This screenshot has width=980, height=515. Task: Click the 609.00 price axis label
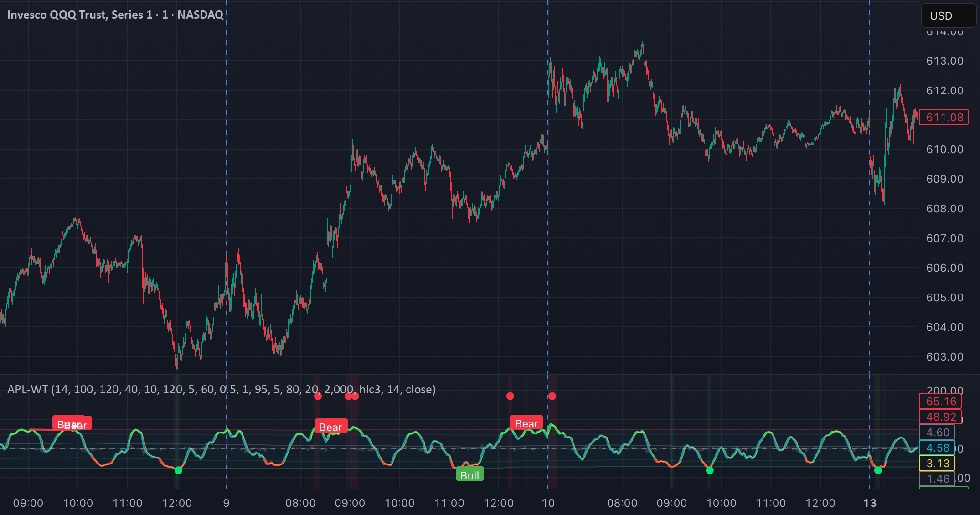point(945,179)
